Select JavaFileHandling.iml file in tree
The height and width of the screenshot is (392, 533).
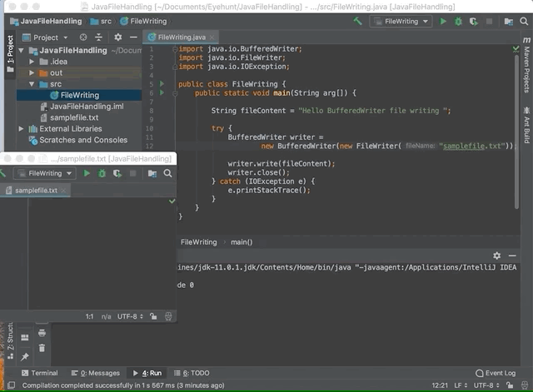[x=82, y=107]
